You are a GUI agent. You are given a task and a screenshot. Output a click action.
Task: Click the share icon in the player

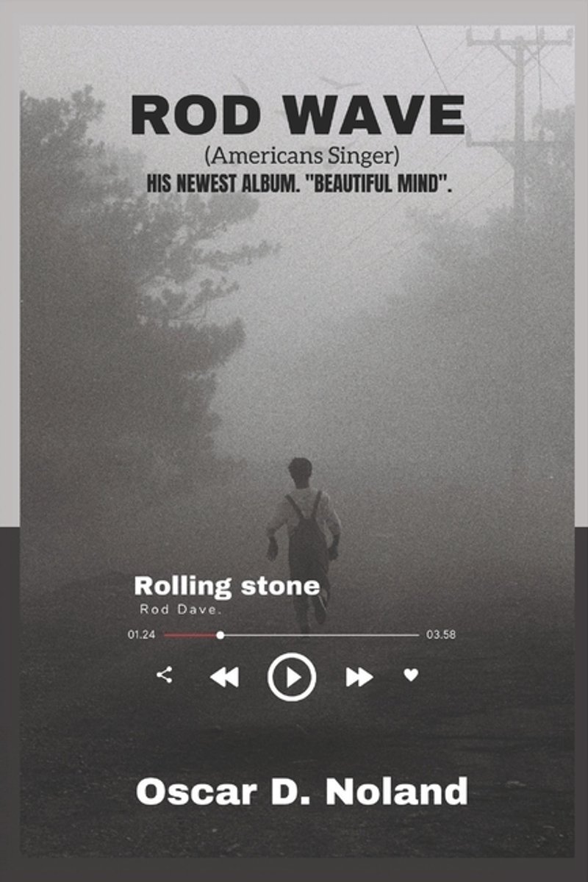[165, 675]
